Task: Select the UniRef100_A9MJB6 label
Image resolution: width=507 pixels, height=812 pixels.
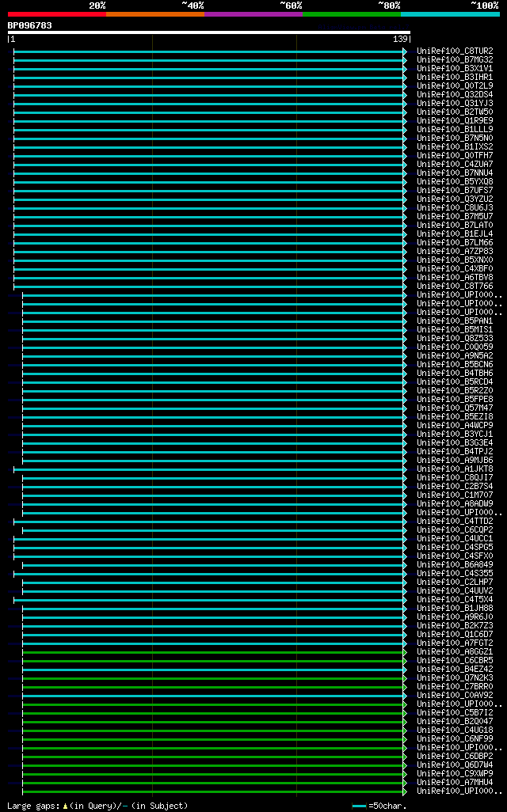Action: [x=456, y=461]
